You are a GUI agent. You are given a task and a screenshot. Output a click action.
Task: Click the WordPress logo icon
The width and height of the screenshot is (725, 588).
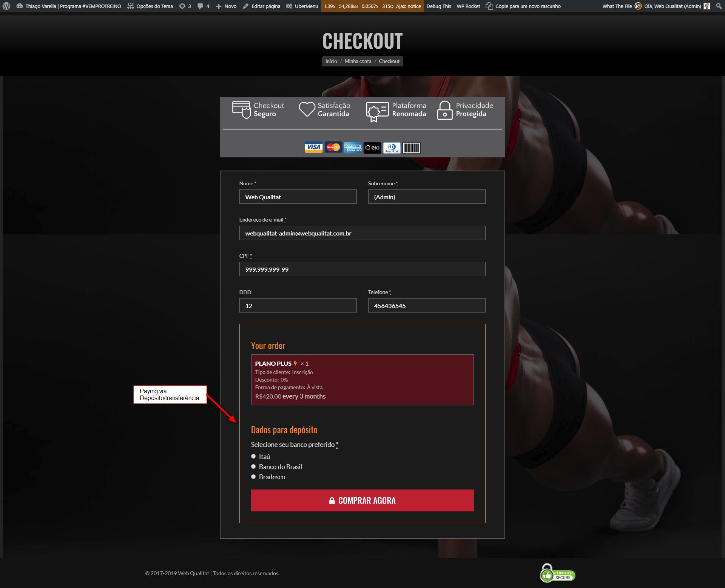6,6
